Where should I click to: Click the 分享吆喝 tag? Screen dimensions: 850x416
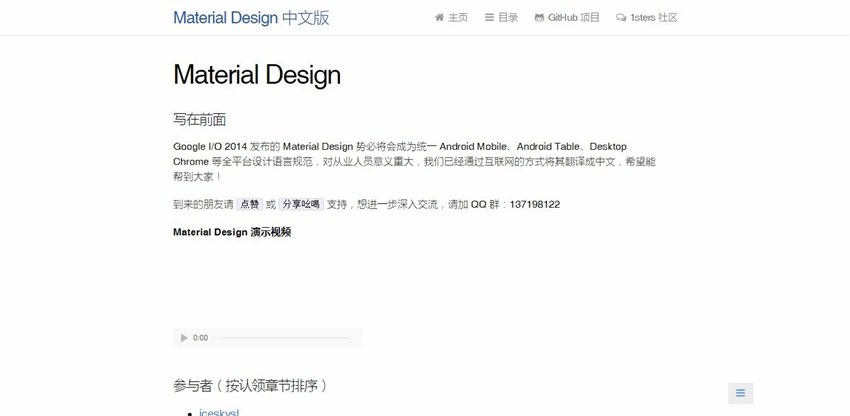tap(301, 204)
